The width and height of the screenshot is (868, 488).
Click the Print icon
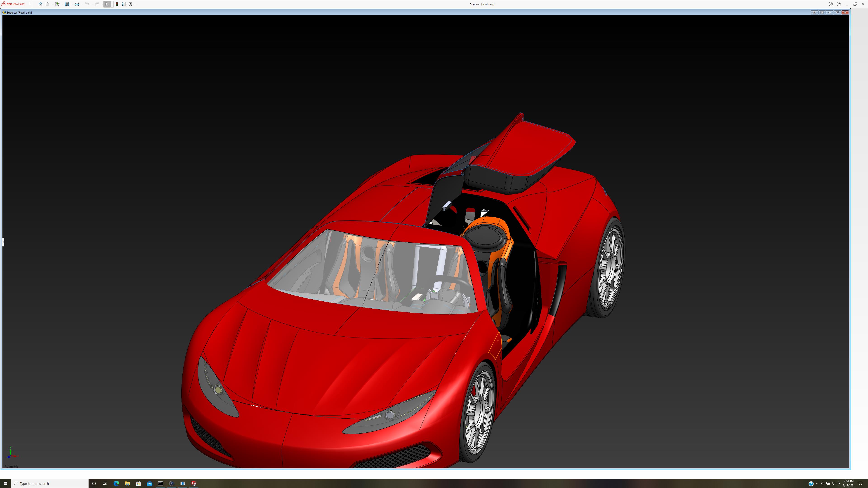[77, 4]
